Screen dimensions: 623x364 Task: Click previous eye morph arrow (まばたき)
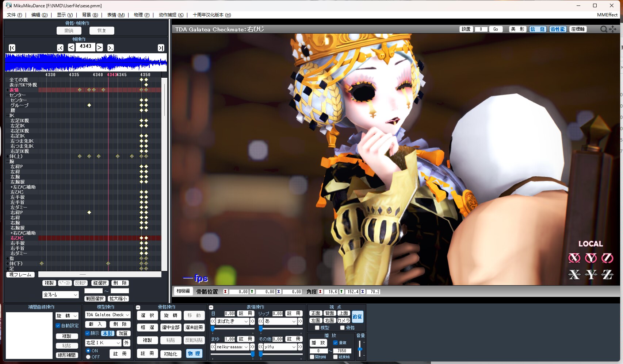click(213, 321)
